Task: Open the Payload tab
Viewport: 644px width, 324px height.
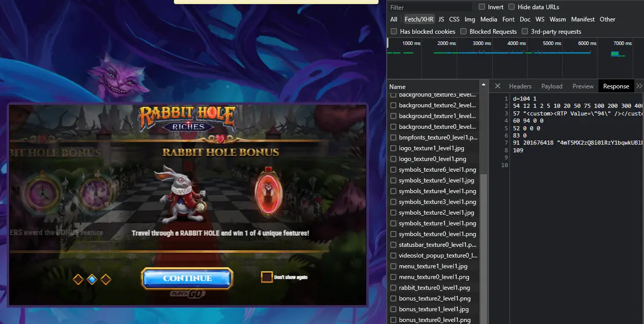Action: click(x=552, y=86)
